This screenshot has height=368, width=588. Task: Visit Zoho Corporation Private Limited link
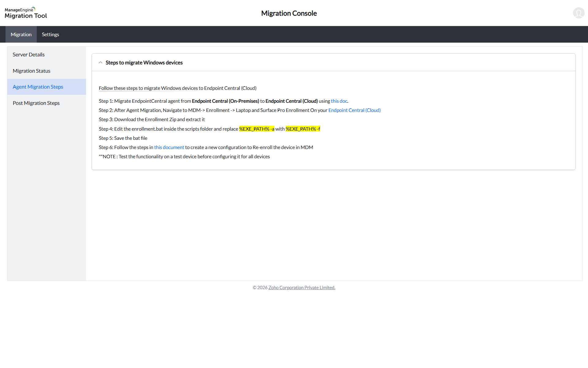coord(302,288)
